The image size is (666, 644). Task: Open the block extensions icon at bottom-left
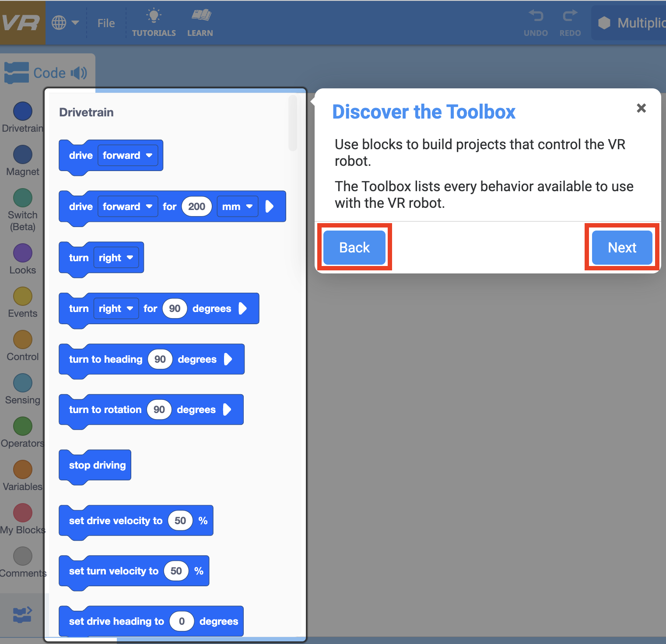(x=22, y=614)
